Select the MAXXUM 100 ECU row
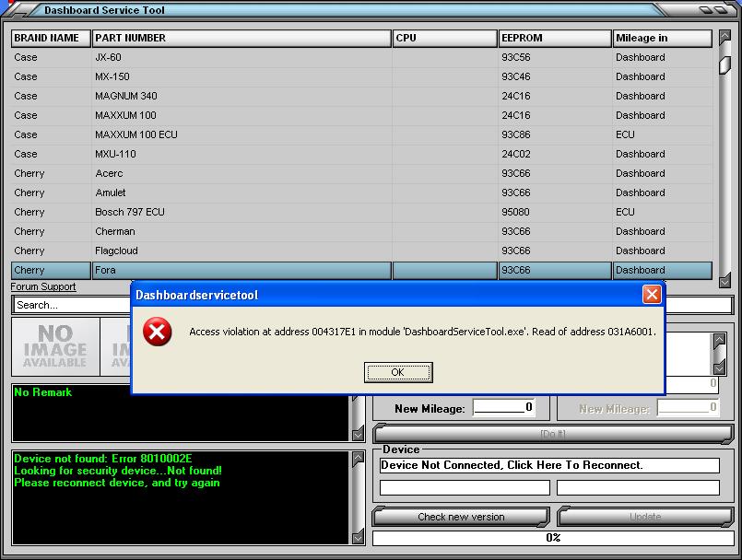742x560 pixels. 361,134
